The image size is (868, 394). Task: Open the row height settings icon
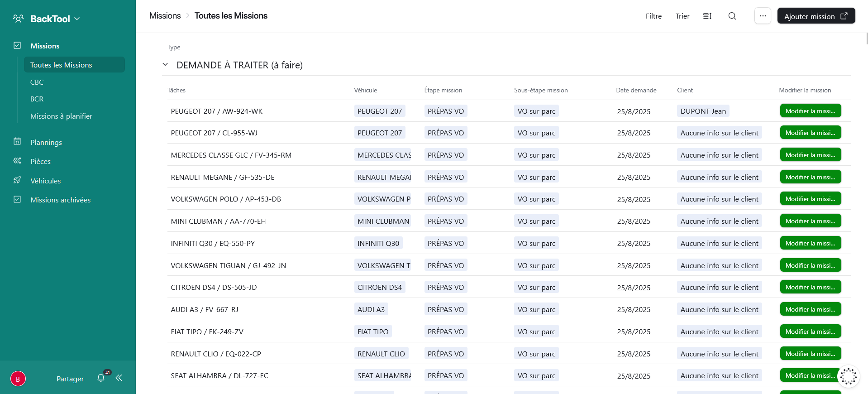click(707, 16)
